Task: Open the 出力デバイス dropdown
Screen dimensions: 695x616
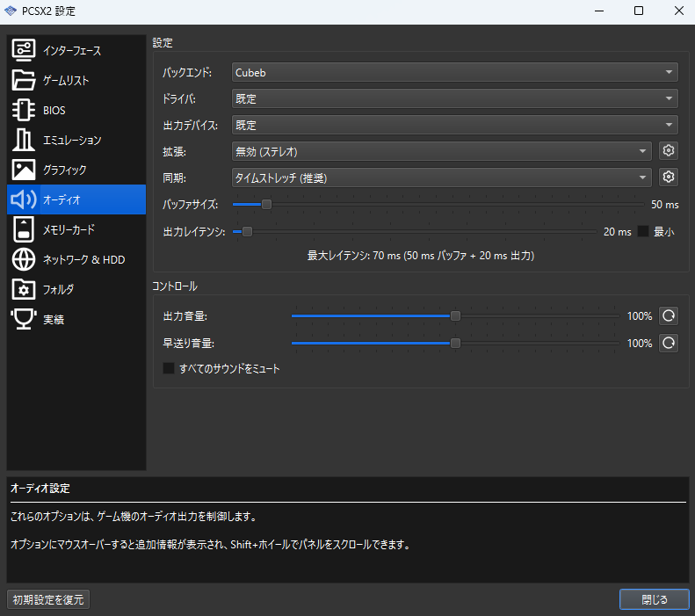Action: [455, 125]
